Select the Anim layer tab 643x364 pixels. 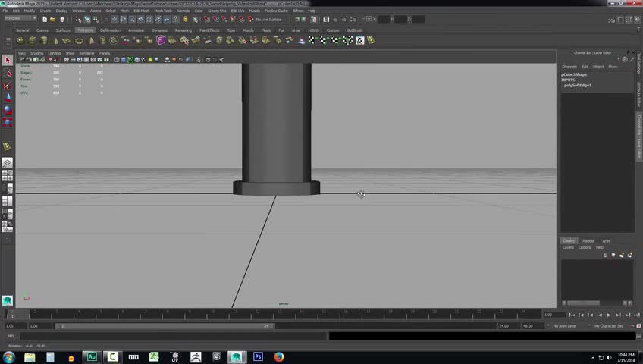coord(607,241)
